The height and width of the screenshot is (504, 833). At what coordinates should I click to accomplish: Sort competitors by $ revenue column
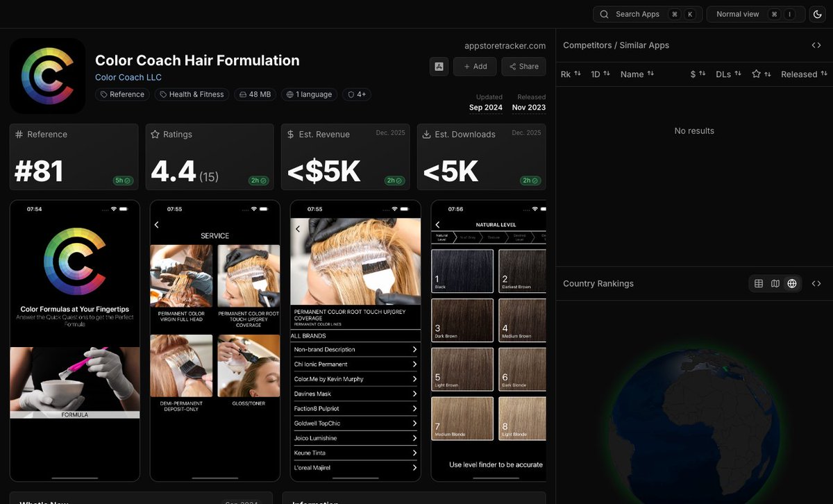click(698, 74)
